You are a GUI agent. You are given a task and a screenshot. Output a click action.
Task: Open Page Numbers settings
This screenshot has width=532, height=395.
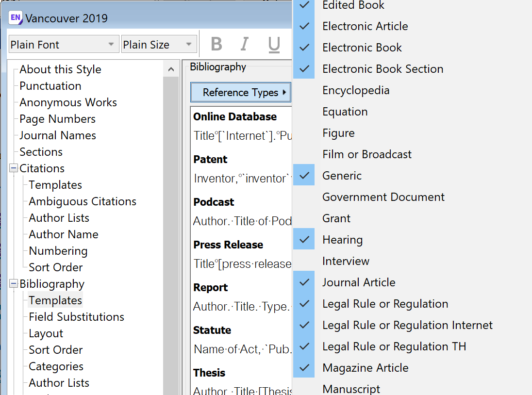coord(57,119)
